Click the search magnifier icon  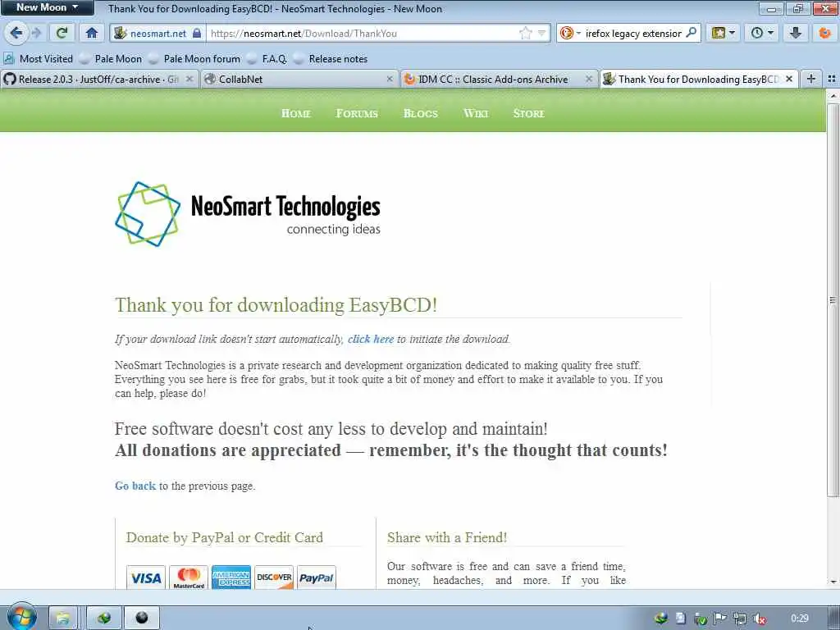tap(691, 33)
